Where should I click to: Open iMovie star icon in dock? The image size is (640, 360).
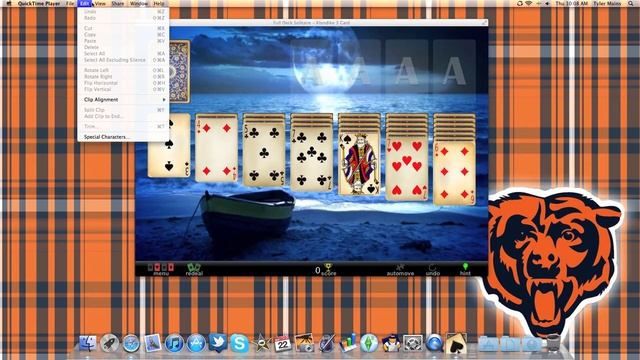click(261, 343)
